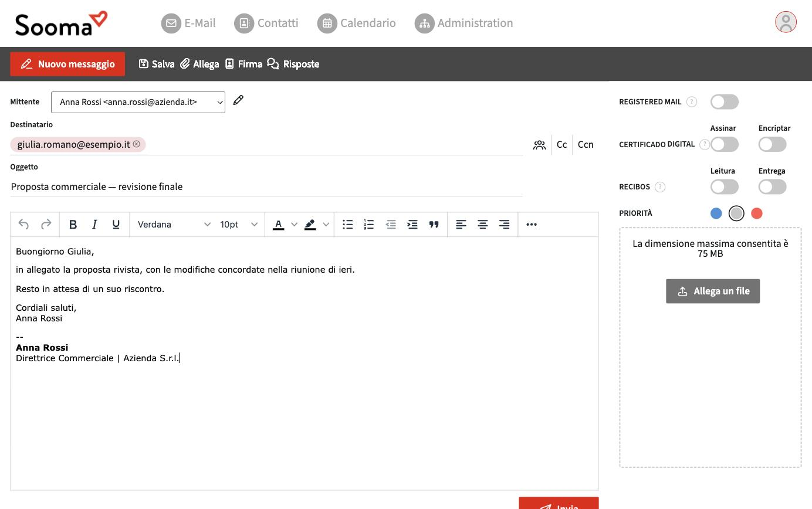Open the user profile avatar
Image resolution: width=812 pixels, height=509 pixels.
pyautogui.click(x=786, y=22)
